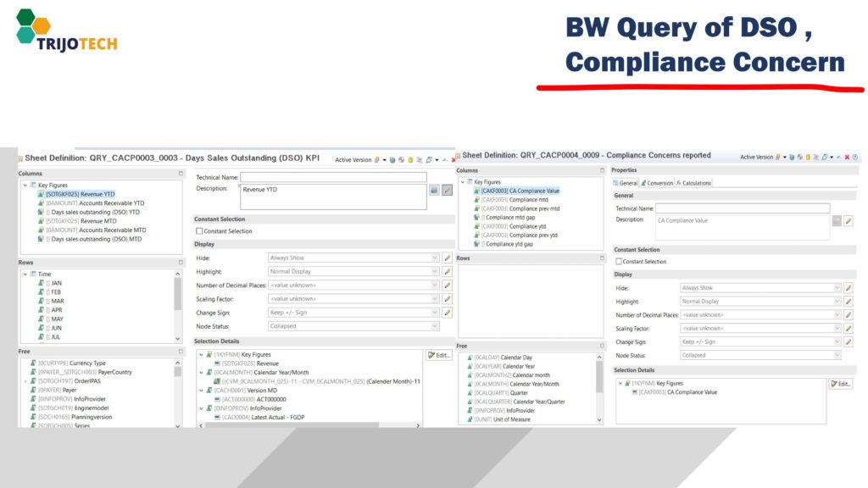
Task: Collapse Calendar Year/Month node in Selection Details
Action: coord(201,372)
